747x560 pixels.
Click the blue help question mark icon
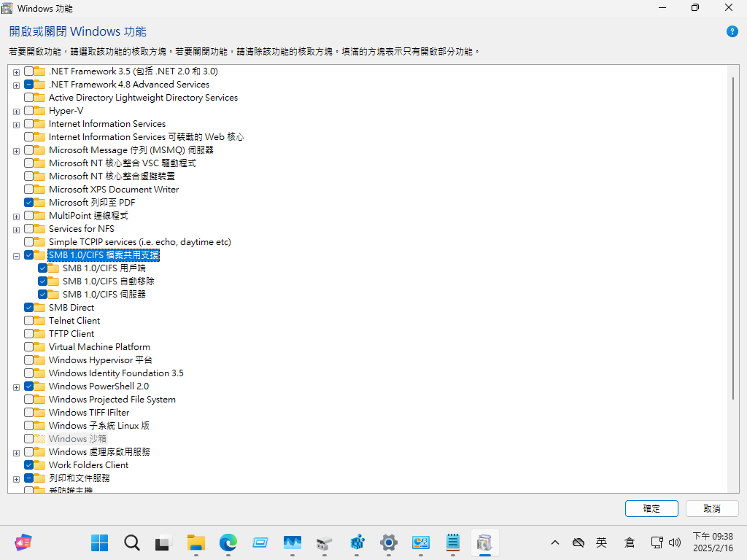[x=732, y=31]
